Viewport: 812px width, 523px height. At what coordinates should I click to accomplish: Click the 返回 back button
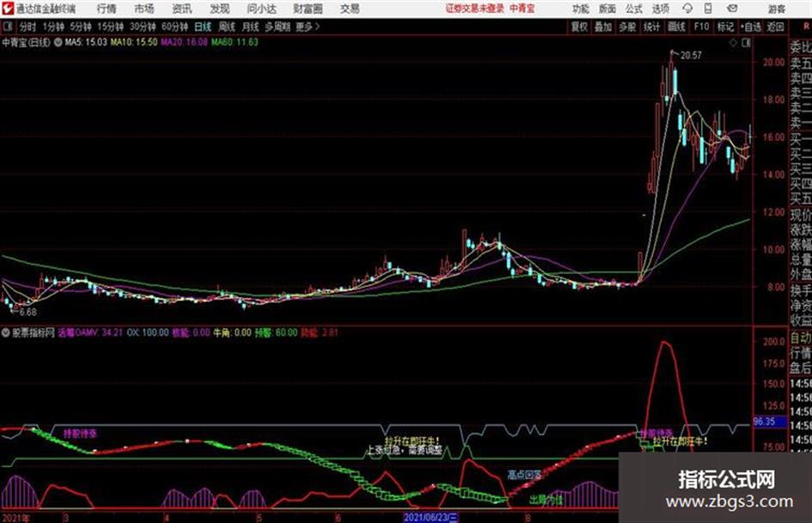click(775, 27)
